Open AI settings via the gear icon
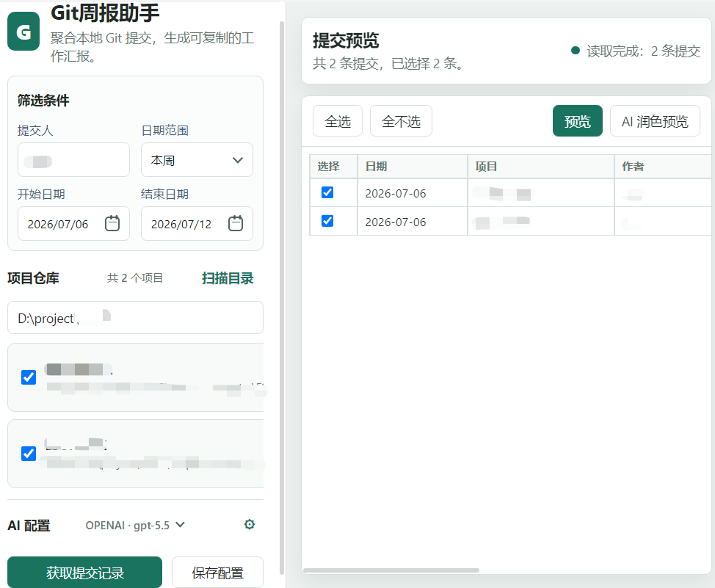The image size is (715, 588). click(x=250, y=524)
